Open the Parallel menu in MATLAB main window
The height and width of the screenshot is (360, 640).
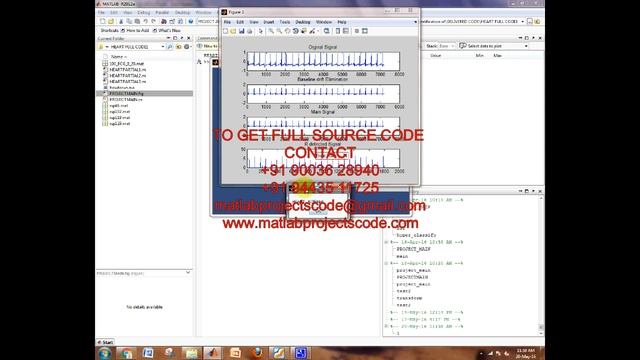[162, 13]
